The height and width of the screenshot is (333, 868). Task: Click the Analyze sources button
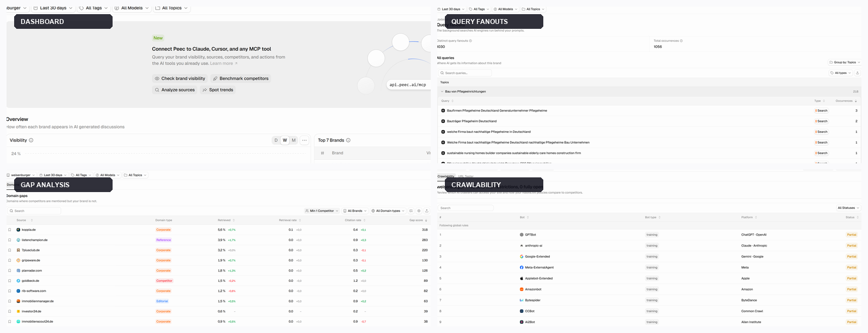coord(175,90)
